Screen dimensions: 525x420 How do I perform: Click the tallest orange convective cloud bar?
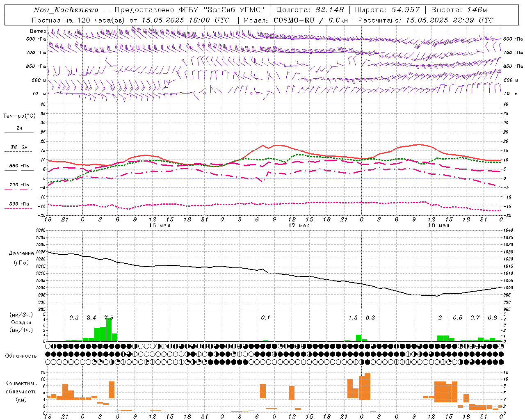tap(367, 386)
